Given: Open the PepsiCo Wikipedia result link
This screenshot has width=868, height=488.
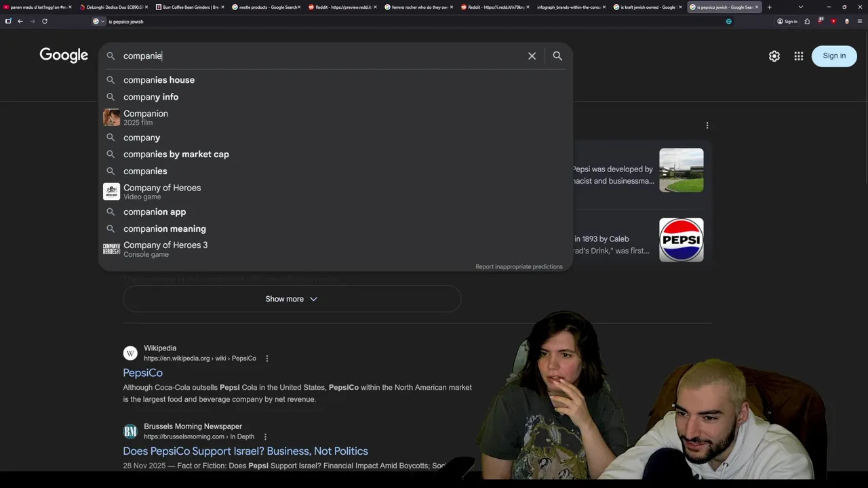Looking at the screenshot, I should tap(142, 373).
